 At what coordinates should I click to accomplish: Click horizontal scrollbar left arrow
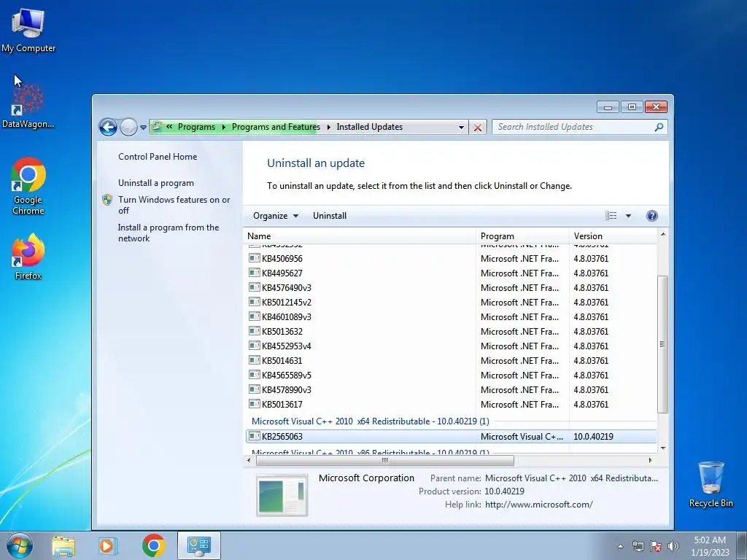pos(249,461)
